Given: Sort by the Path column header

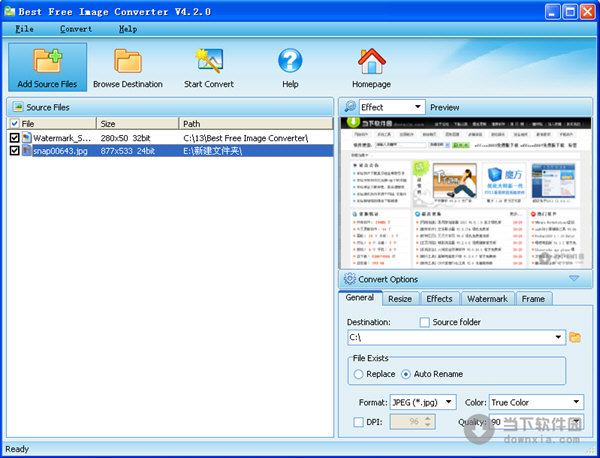Looking at the screenshot, I should [256, 124].
